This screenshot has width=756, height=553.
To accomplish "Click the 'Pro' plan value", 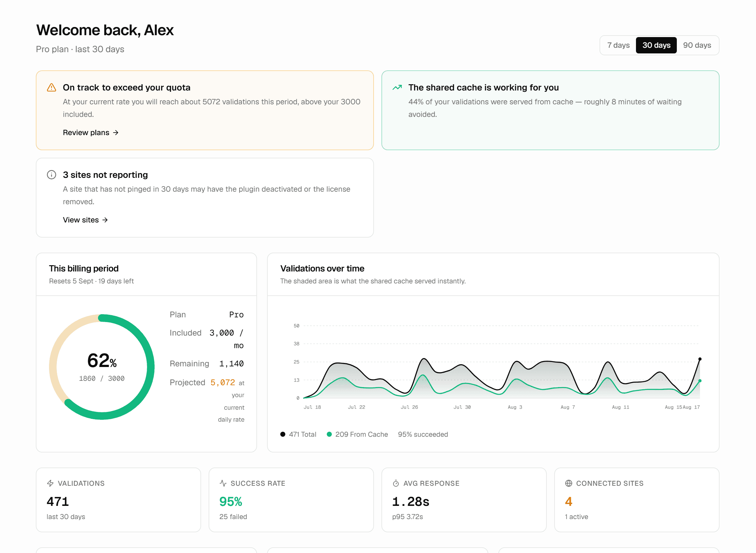I will [236, 315].
